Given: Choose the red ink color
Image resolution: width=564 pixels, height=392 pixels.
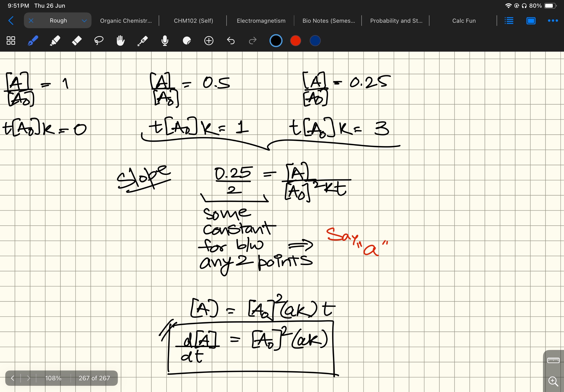Looking at the screenshot, I should click(295, 41).
